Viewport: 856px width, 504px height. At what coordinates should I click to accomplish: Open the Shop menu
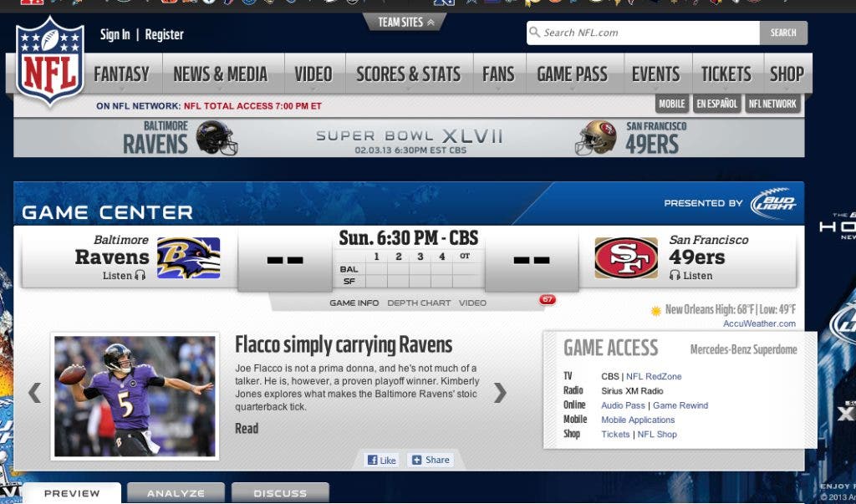tap(787, 74)
